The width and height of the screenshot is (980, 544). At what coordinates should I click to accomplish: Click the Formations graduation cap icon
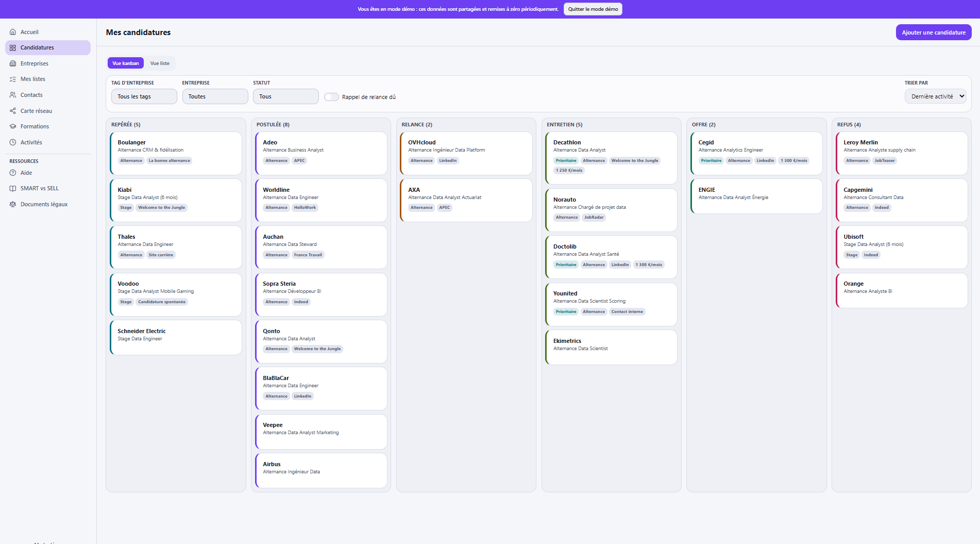click(13, 126)
